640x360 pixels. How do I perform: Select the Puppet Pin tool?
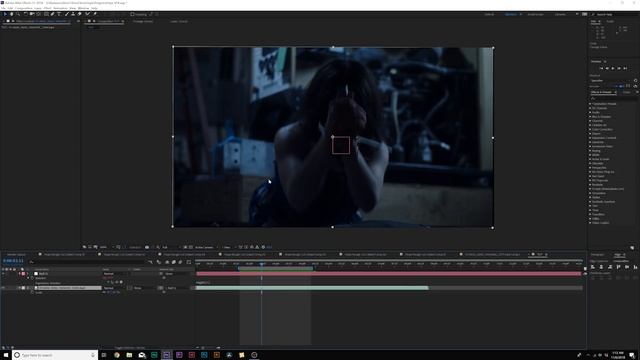[95, 14]
